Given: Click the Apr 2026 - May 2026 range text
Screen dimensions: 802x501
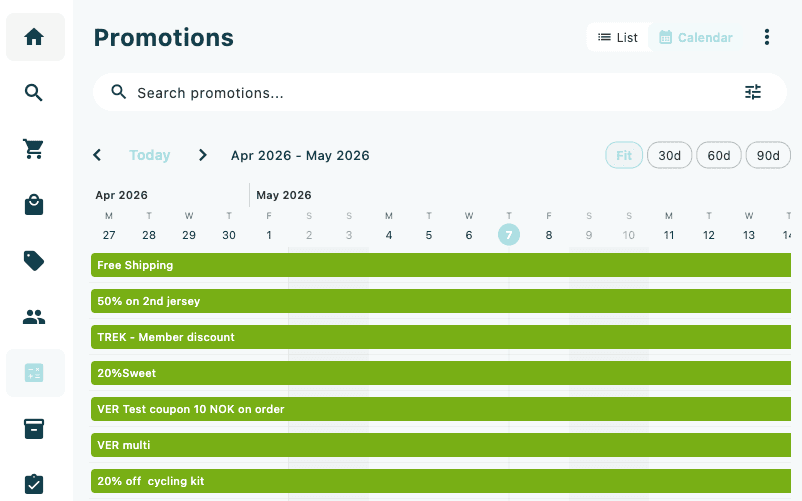Looking at the screenshot, I should (x=300, y=155).
